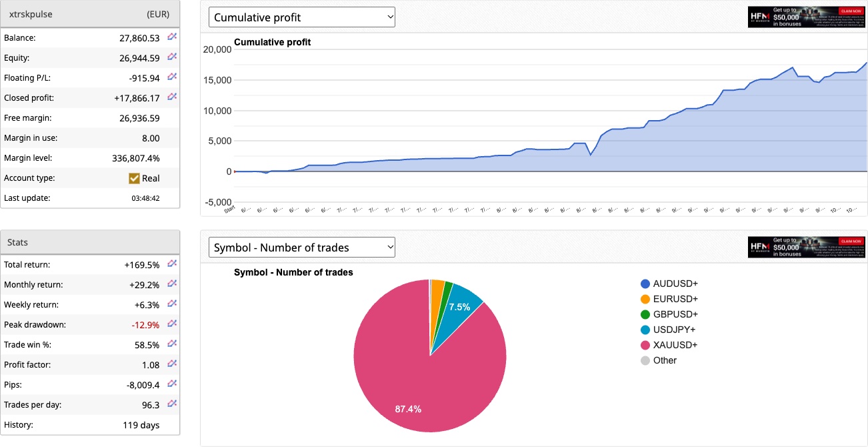
Task: Click the trades per day value 96.3
Action: tap(151, 405)
